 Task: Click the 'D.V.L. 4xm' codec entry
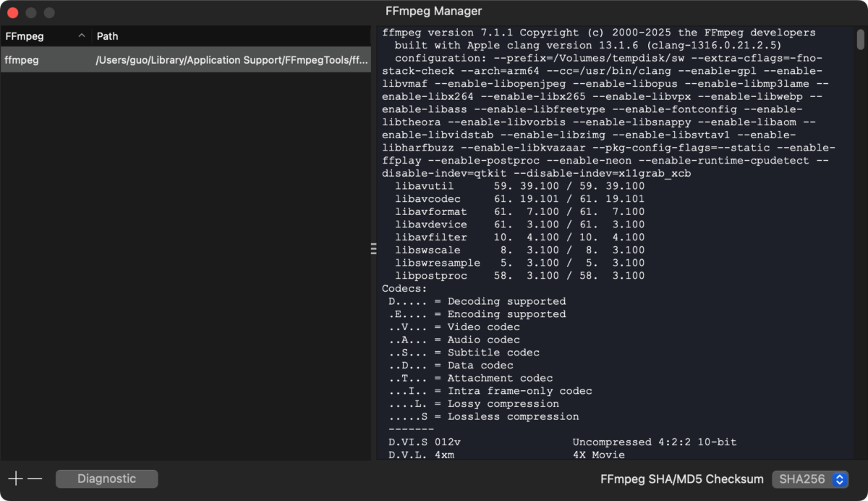click(422, 455)
